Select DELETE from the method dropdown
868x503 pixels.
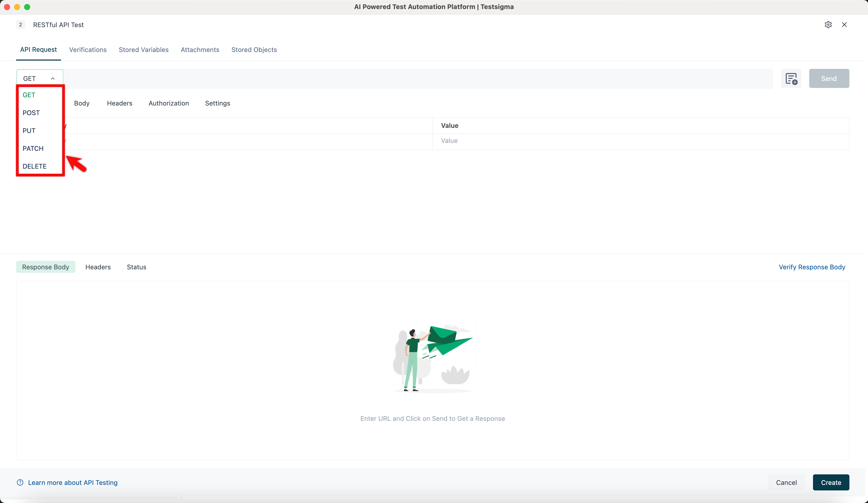[34, 166]
